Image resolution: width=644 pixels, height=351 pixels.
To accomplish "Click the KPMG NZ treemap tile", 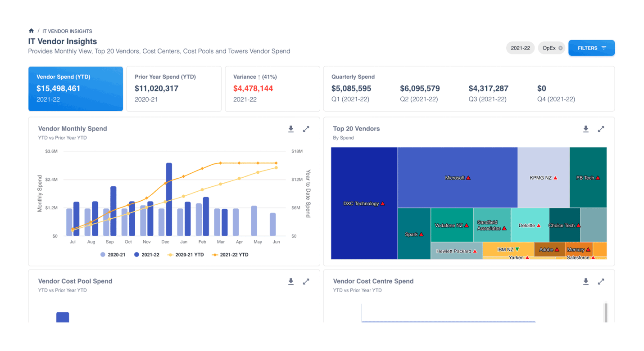I will point(544,178).
